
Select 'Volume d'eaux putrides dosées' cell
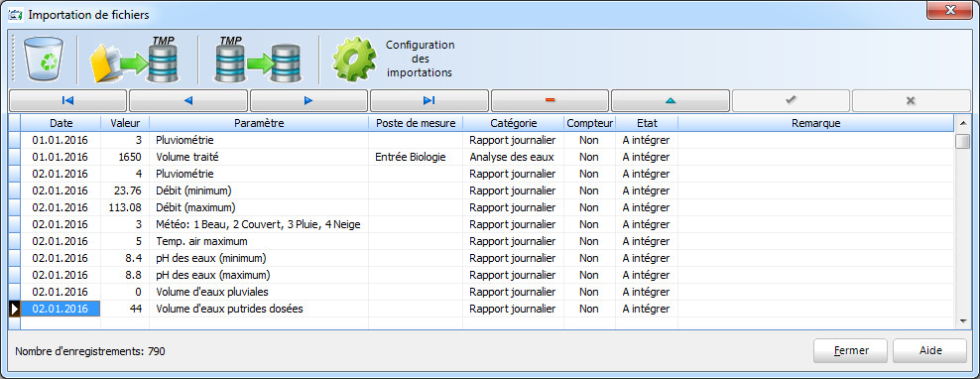point(259,309)
